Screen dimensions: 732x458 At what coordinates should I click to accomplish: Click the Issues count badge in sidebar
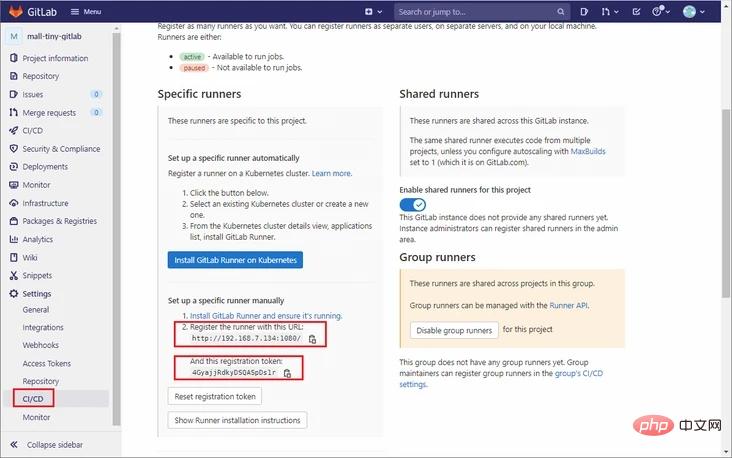click(96, 94)
